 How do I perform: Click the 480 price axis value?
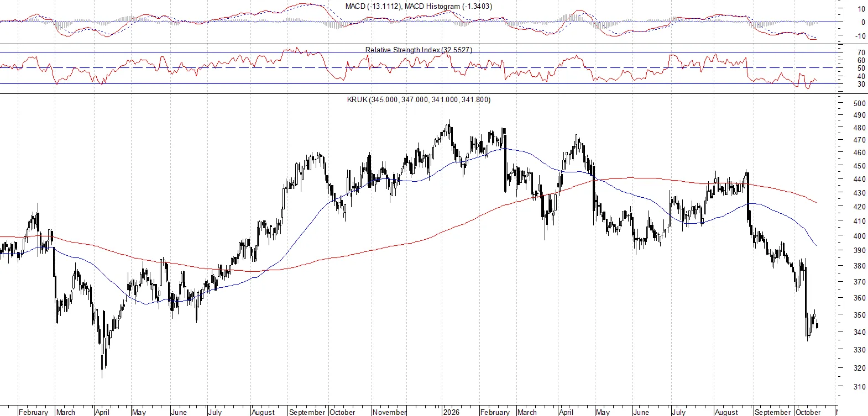(860, 128)
